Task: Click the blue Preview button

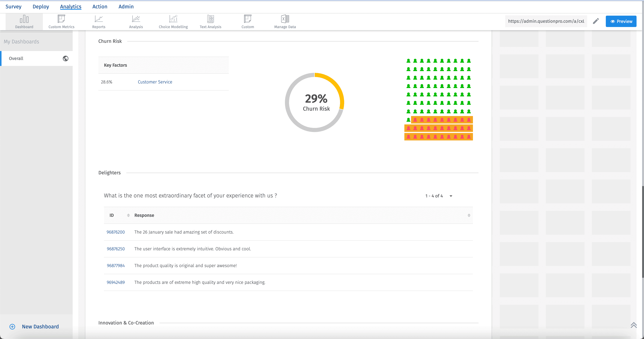Action: click(x=621, y=21)
